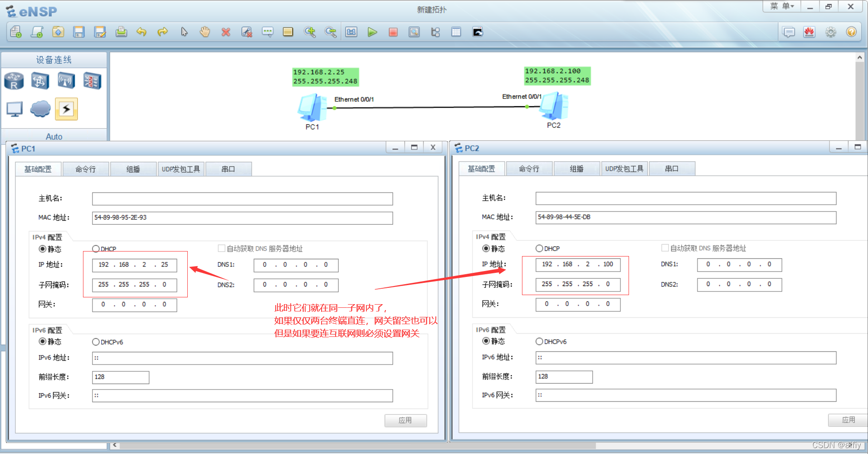Open 串口 tab in PC1 window
This screenshot has width=868, height=454.
point(229,169)
